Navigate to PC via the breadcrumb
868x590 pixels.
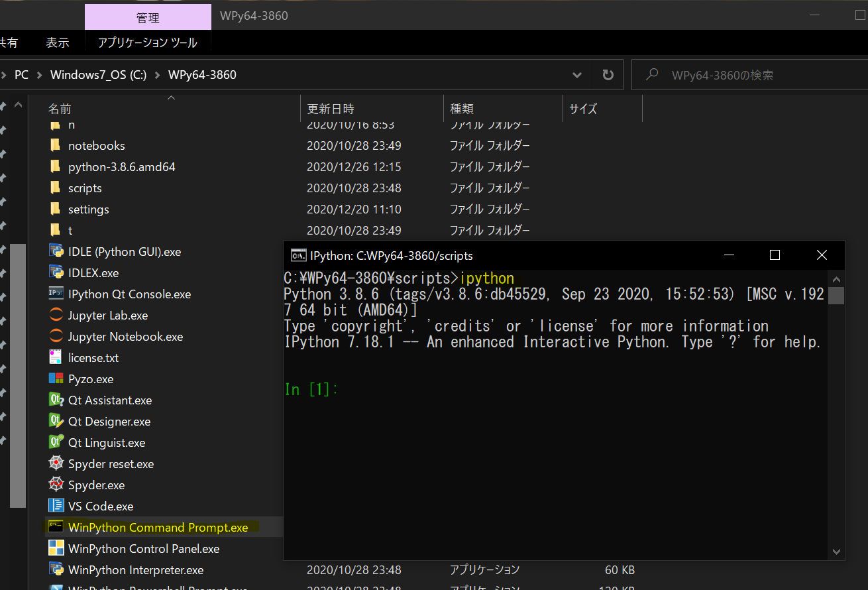pyautogui.click(x=21, y=75)
